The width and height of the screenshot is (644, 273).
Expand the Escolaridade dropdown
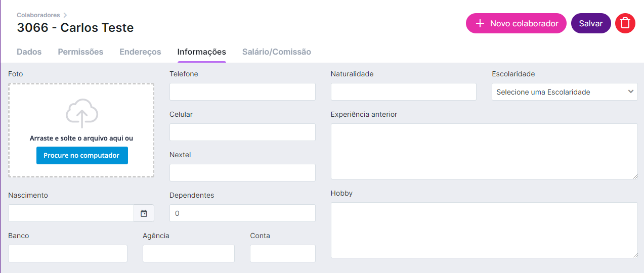(565, 92)
